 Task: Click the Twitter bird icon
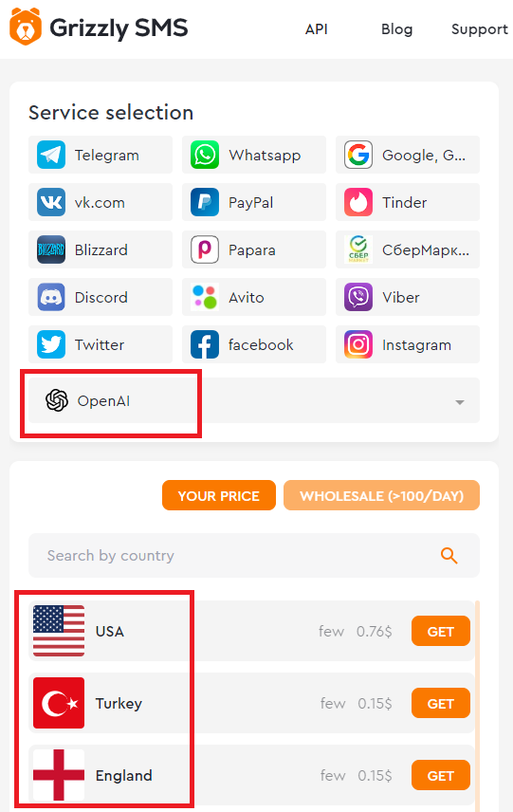tap(51, 344)
